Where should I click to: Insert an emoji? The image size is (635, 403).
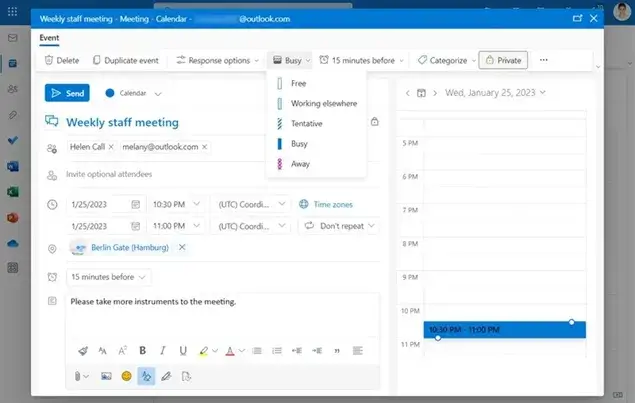coord(126,376)
